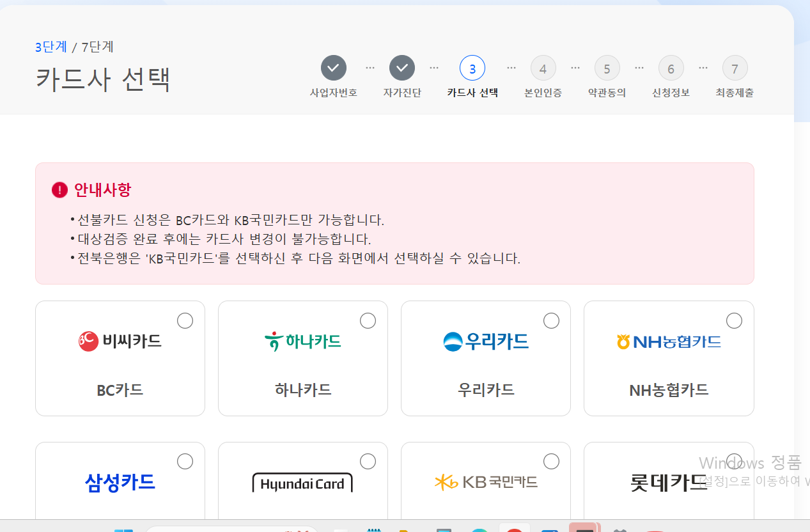810x532 pixels.
Task: Click the 카드사 선택 step label
Action: 472,93
